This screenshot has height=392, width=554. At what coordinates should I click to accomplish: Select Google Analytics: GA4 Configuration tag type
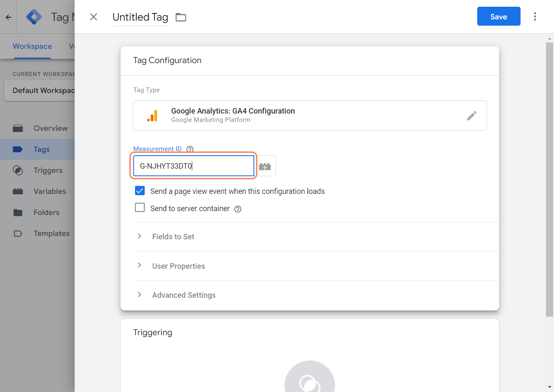[x=310, y=116]
